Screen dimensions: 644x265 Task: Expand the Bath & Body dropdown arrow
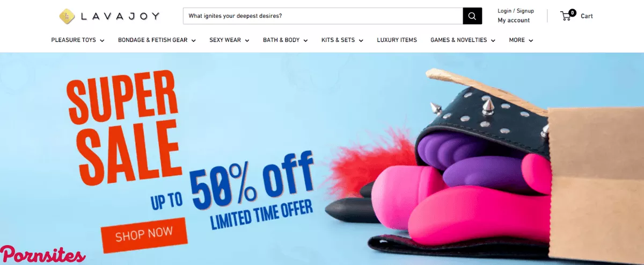305,40
